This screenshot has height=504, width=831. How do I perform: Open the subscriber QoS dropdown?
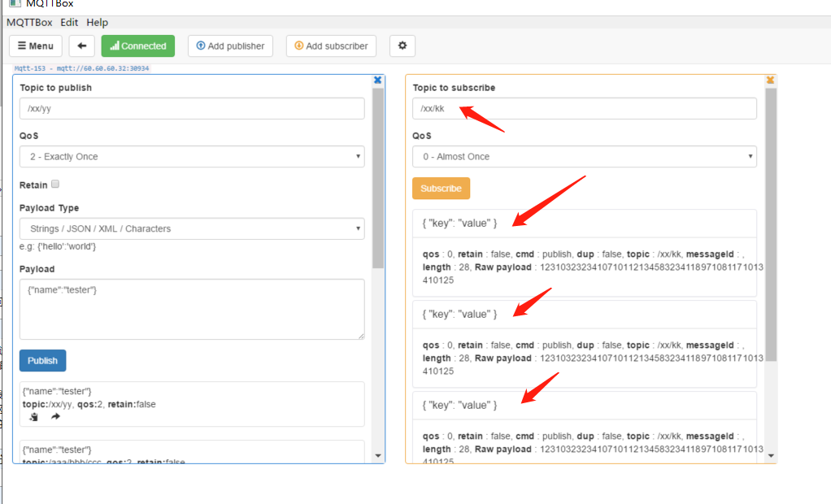585,157
